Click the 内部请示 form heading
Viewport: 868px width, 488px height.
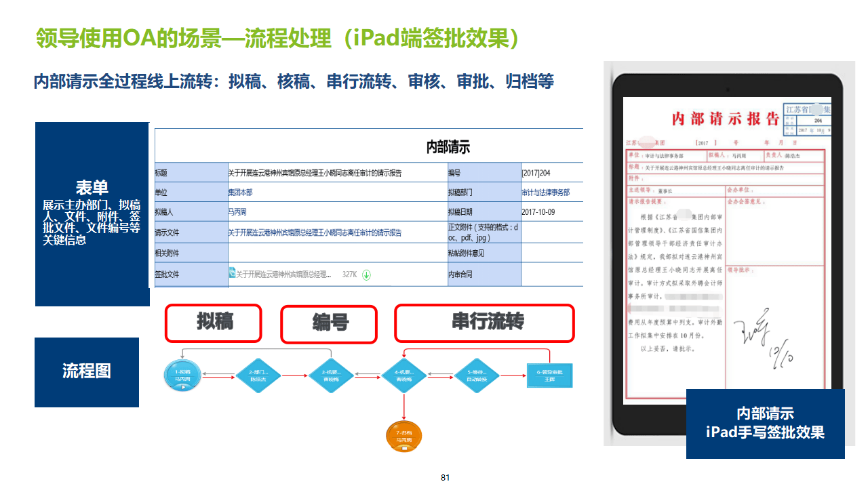[x=448, y=147]
